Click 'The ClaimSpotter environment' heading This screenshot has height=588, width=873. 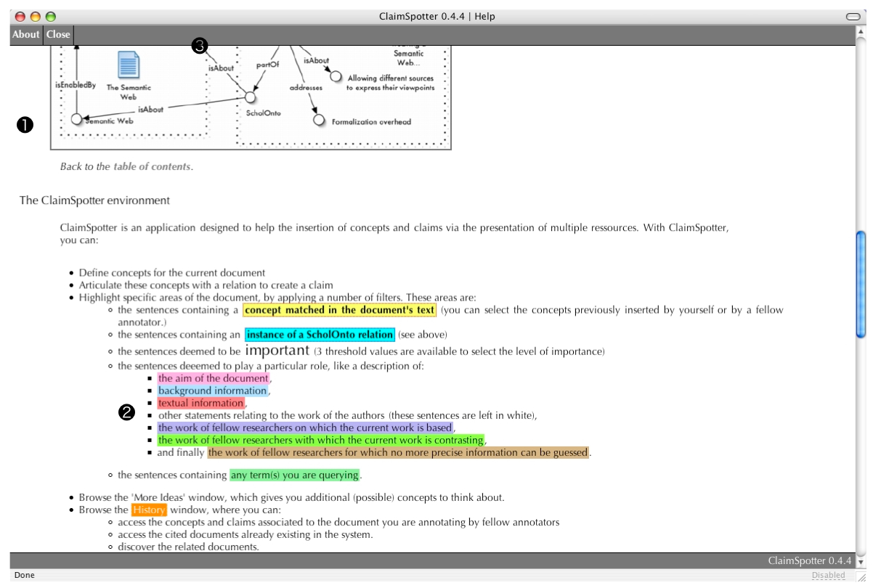click(x=94, y=200)
